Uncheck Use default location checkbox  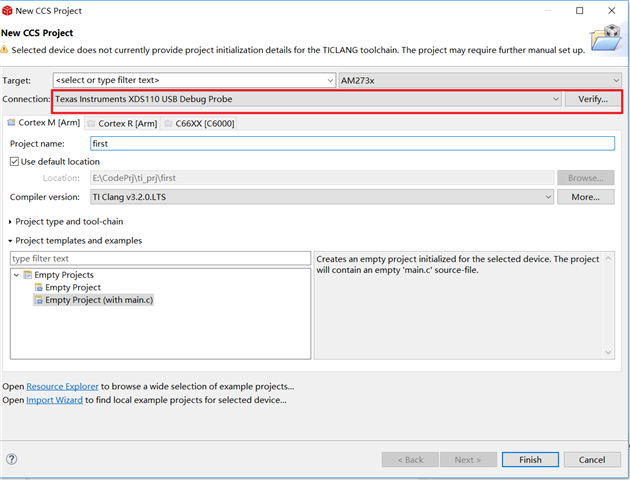[x=14, y=161]
